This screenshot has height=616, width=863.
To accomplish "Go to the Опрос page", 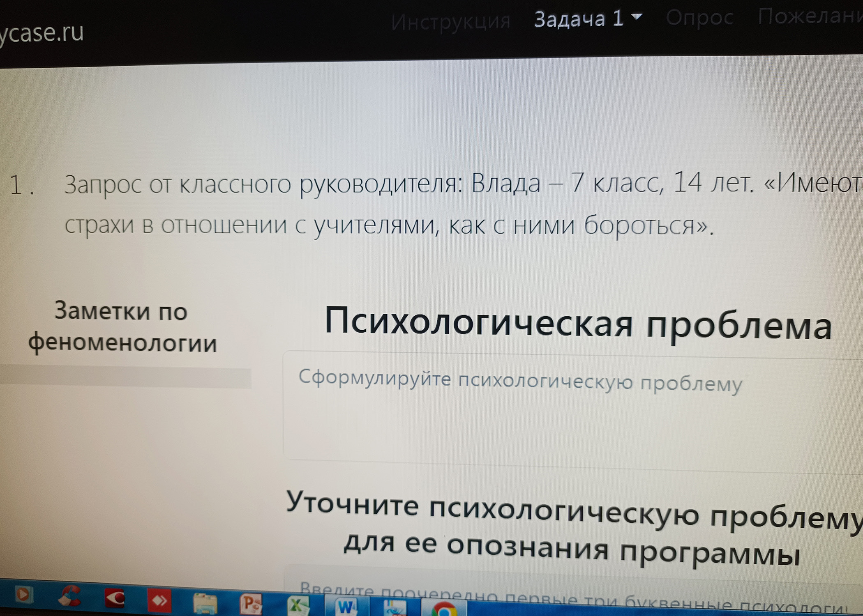I will (x=699, y=17).
